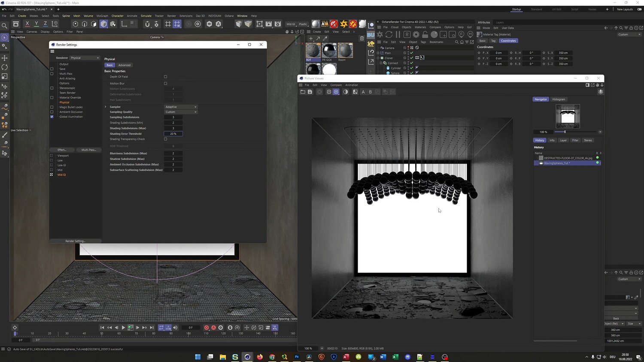
Task: Set compare B in Picture Viewer
Action: [x=371, y=92]
